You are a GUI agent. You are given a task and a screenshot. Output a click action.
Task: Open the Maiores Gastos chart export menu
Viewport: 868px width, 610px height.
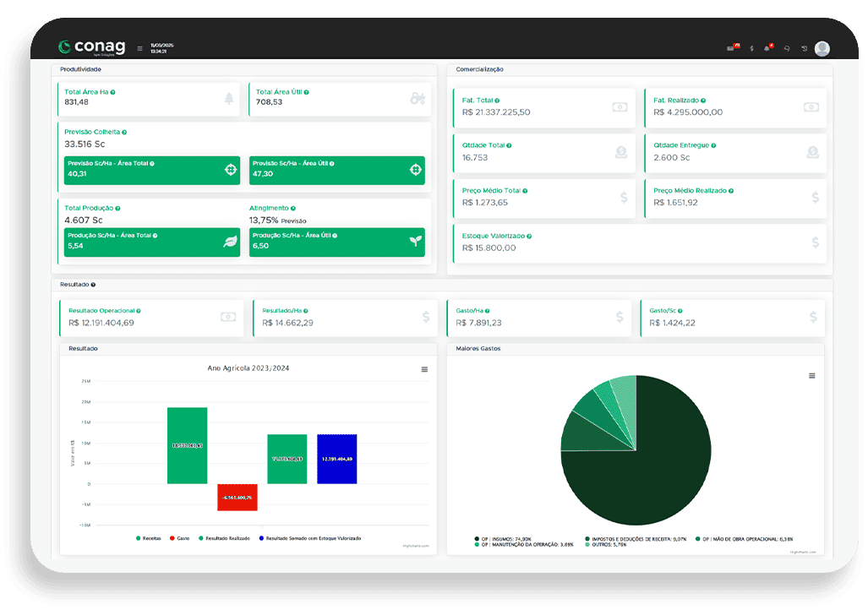(811, 375)
